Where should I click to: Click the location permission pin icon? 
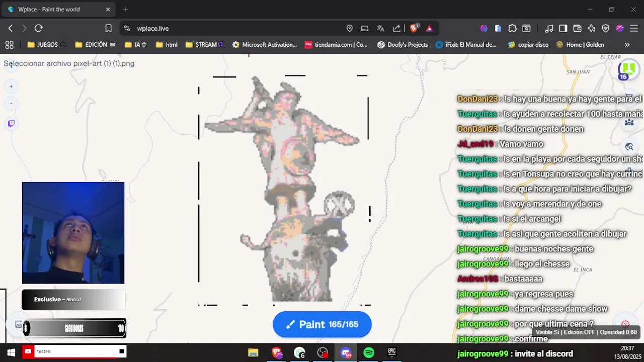pyautogui.click(x=350, y=29)
